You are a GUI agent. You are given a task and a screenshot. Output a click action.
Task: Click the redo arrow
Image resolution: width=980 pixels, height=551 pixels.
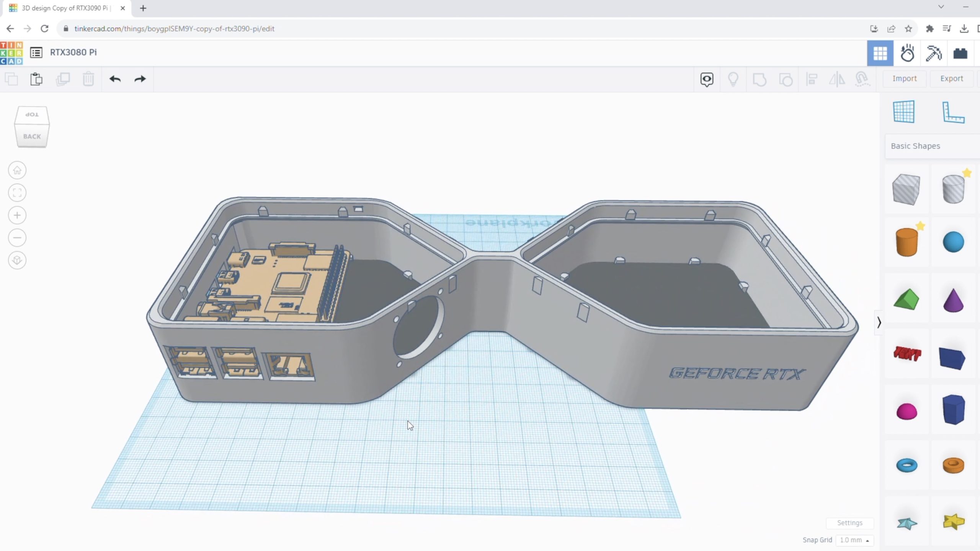pos(140,79)
